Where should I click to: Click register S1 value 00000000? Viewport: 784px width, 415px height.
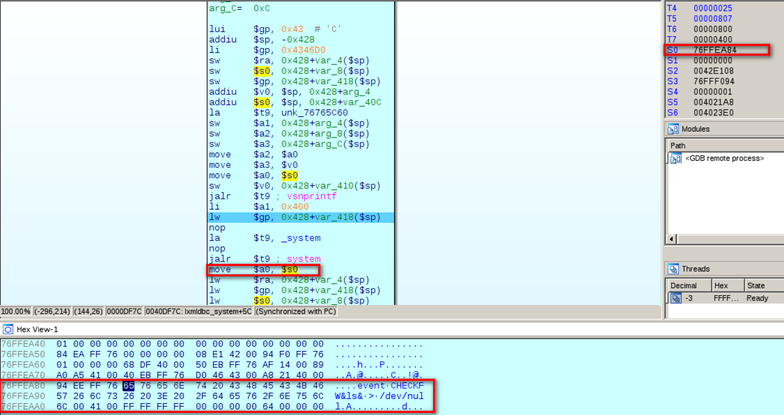[x=712, y=60]
